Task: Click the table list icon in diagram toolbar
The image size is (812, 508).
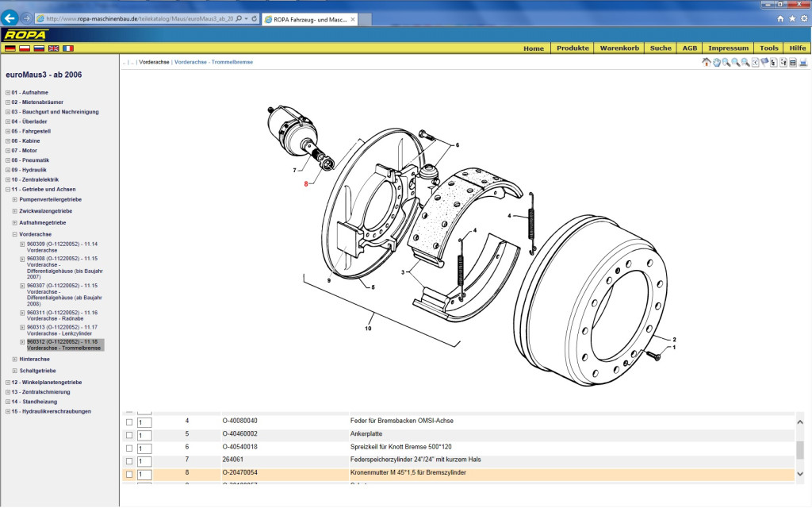Action: (793, 63)
